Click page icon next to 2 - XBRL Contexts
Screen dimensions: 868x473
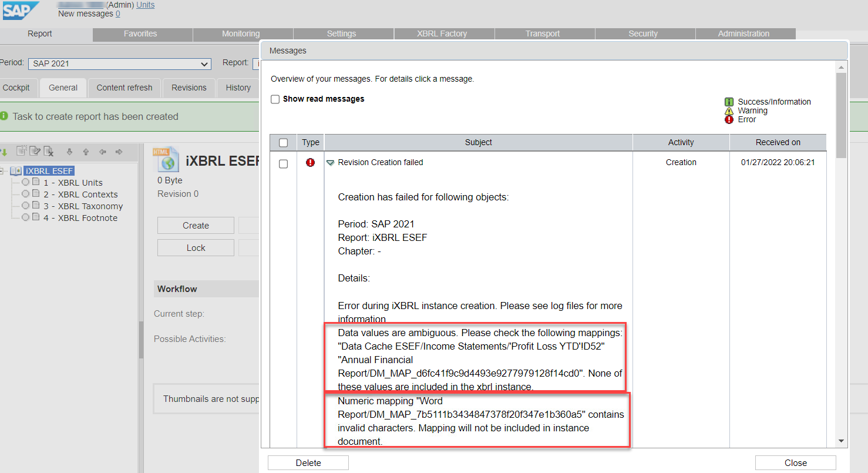36,194
